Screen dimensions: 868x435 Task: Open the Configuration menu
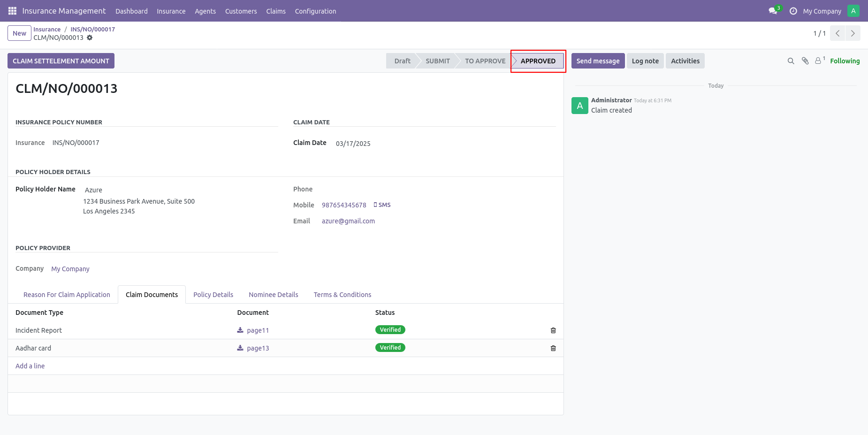[x=315, y=11]
